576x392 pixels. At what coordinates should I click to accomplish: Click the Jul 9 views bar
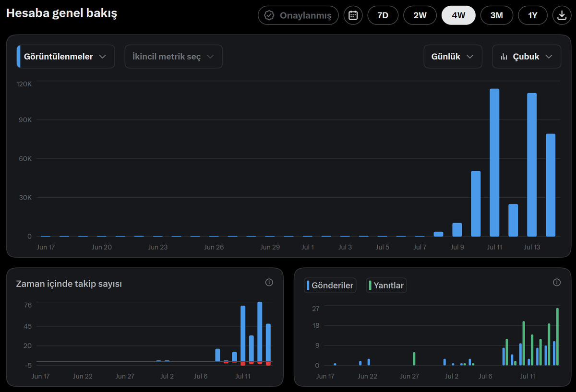pos(457,230)
